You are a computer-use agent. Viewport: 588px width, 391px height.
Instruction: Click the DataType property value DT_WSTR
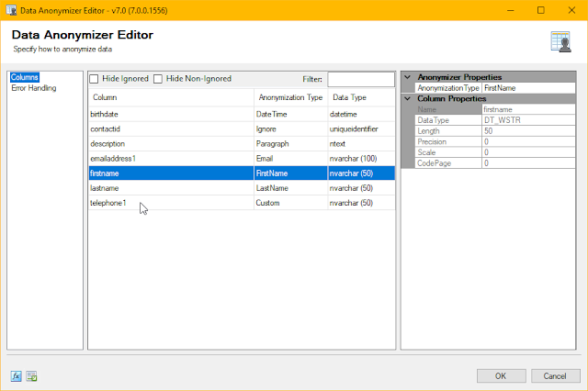528,120
